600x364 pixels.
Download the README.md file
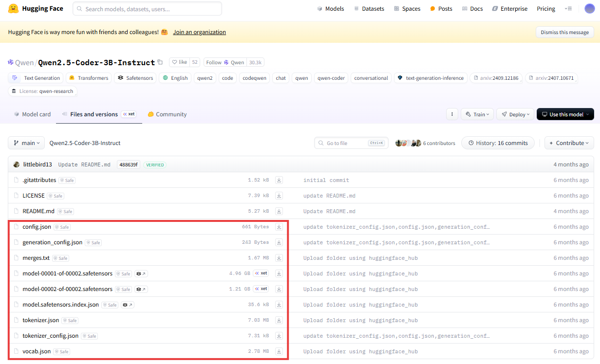[279, 211]
